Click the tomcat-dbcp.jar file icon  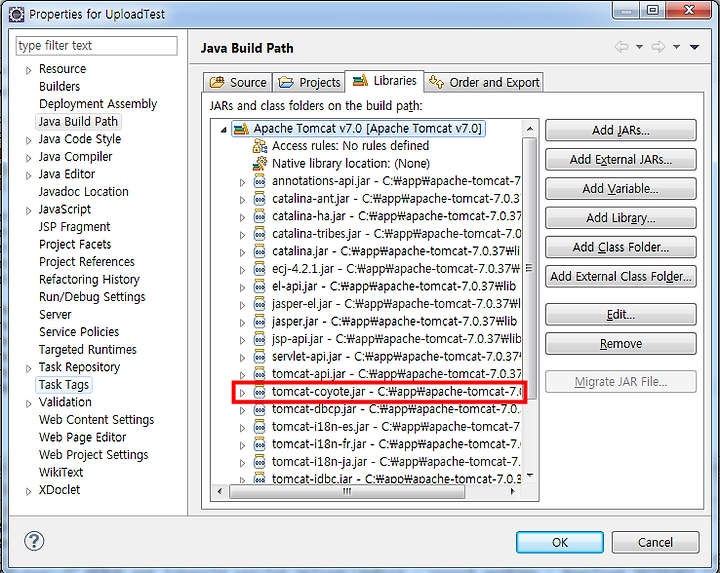pos(260,409)
